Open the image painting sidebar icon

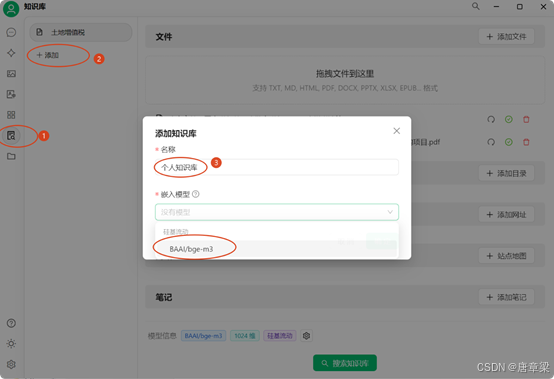coord(11,73)
